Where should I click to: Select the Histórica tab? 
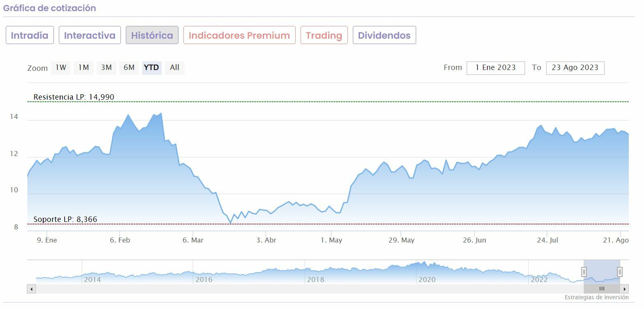(152, 35)
